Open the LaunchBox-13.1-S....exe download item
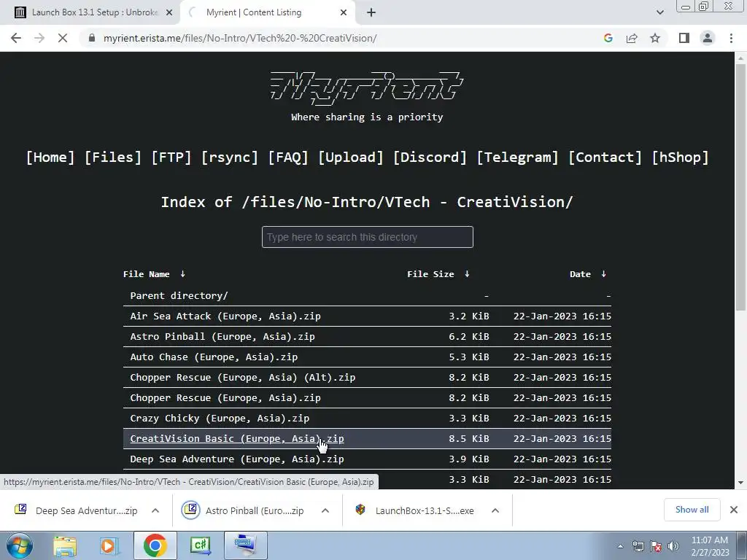 (x=414, y=510)
